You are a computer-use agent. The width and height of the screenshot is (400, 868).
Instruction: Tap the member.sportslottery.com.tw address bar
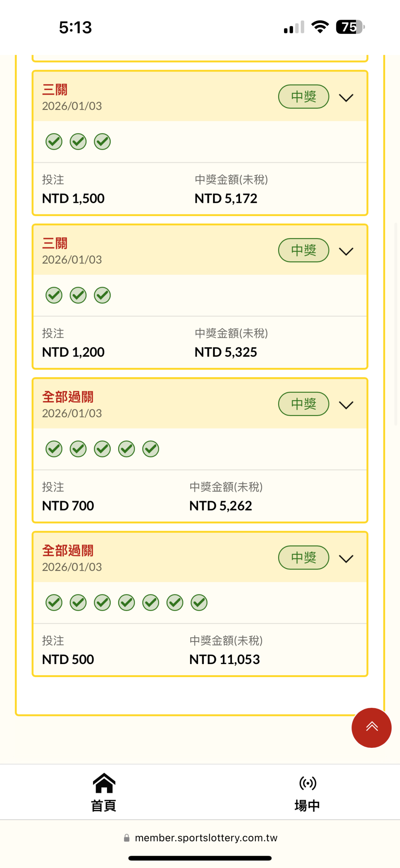[x=206, y=838]
